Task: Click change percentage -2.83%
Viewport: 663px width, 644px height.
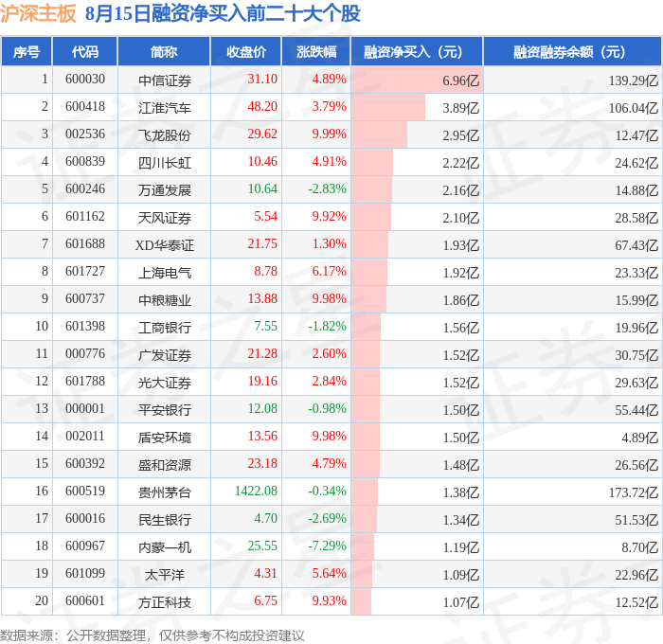Action: [x=328, y=189]
